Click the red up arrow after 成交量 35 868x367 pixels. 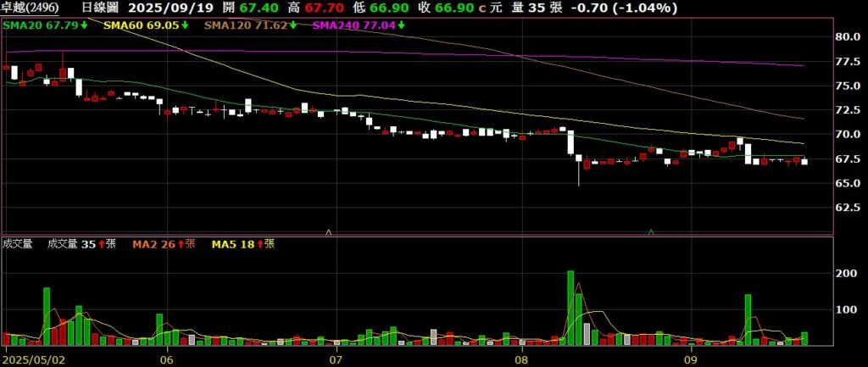[x=101, y=244]
